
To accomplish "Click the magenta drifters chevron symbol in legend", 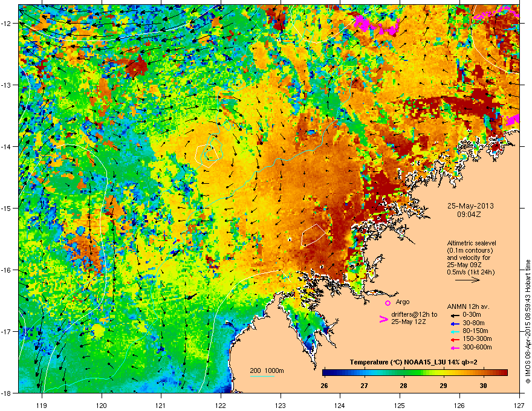I will click(x=383, y=319).
